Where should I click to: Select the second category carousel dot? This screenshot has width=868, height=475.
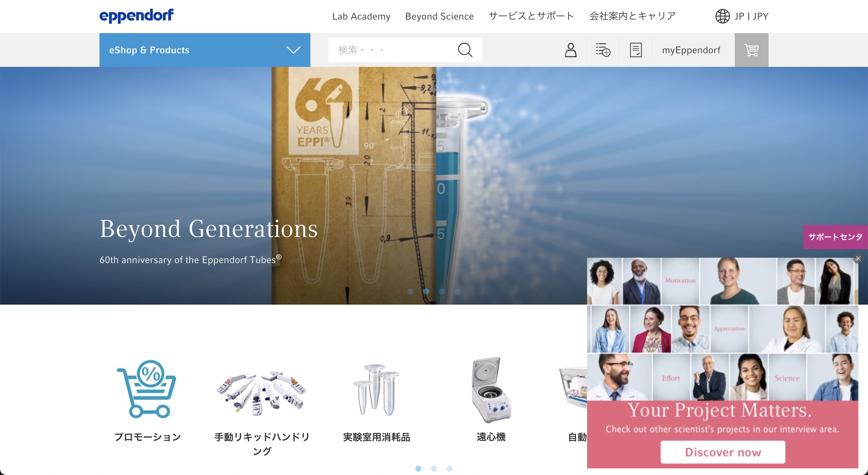(434, 469)
